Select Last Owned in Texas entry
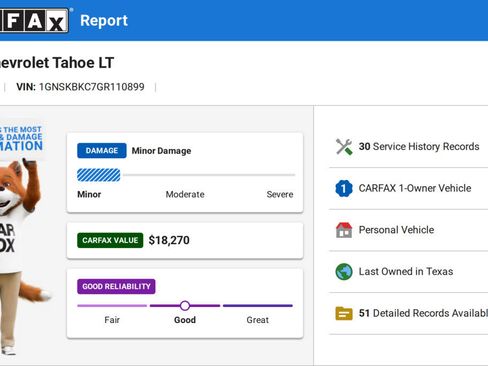 408,272
